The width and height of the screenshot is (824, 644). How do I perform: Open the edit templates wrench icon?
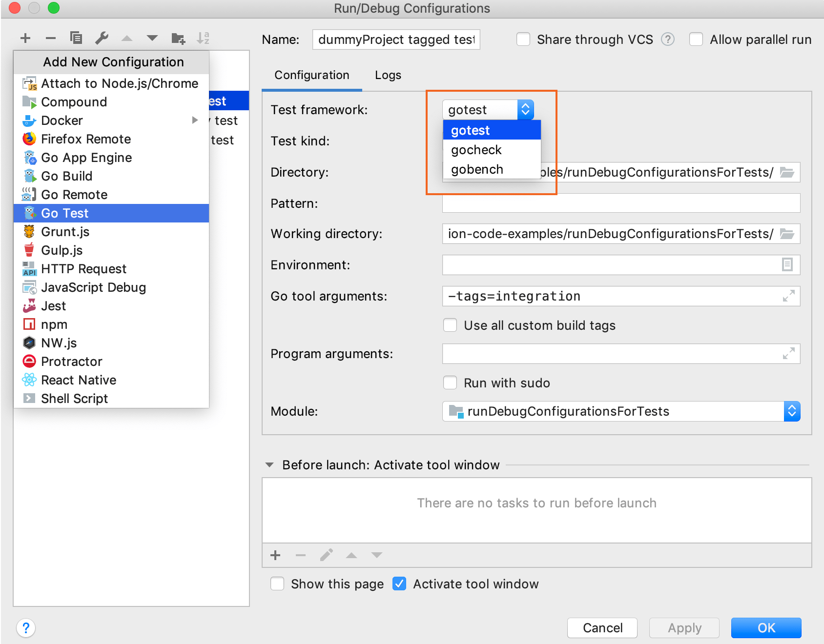click(x=102, y=38)
